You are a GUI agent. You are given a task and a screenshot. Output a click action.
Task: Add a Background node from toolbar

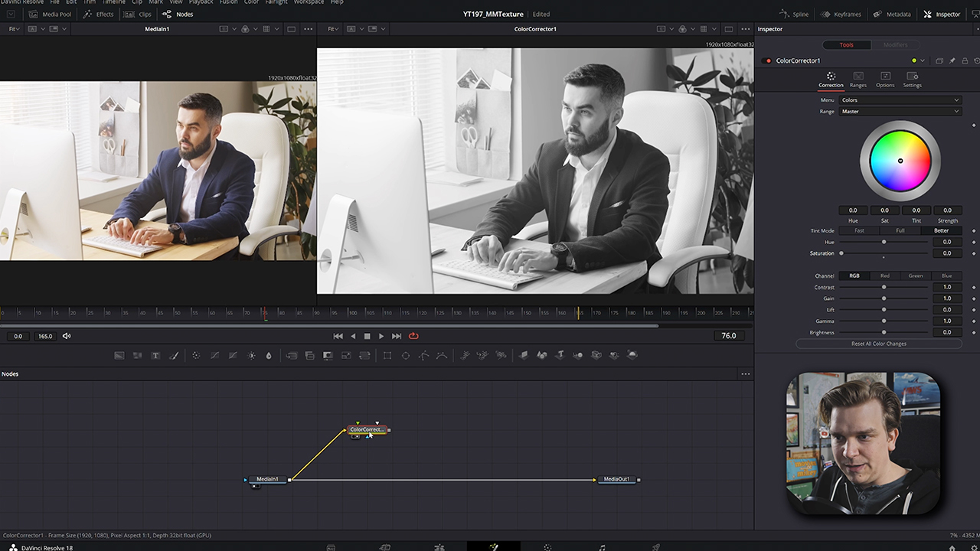coord(119,355)
